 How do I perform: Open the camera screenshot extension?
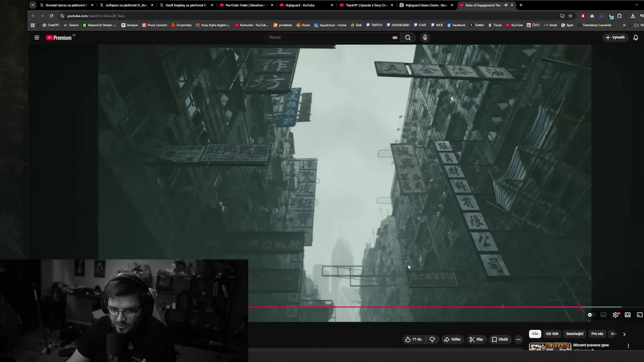(x=592, y=16)
